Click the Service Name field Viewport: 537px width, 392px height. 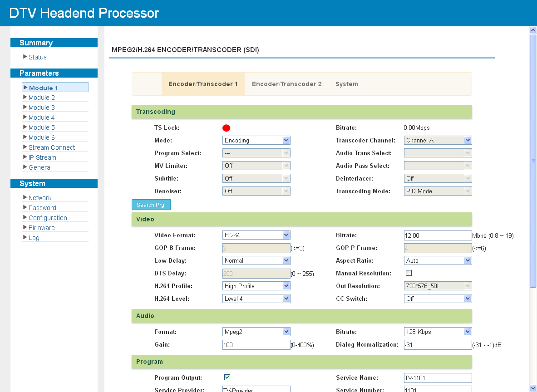pos(438,378)
